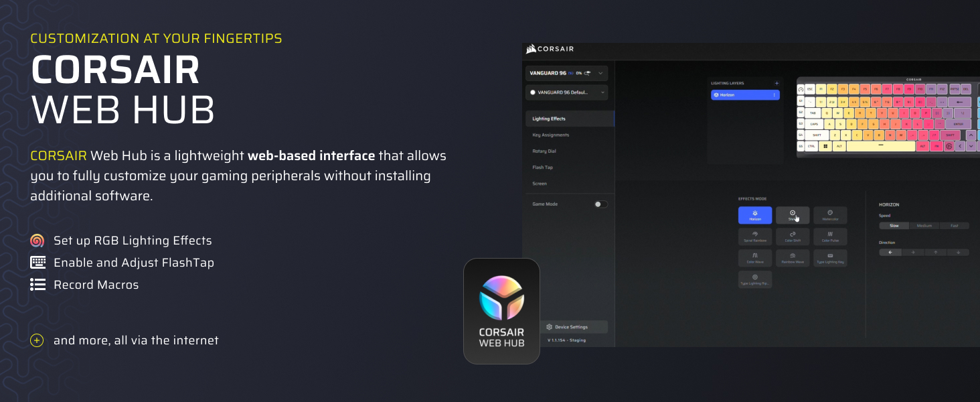The height and width of the screenshot is (402, 980).
Task: Apply the Color Pulse effect
Action: [x=830, y=237]
